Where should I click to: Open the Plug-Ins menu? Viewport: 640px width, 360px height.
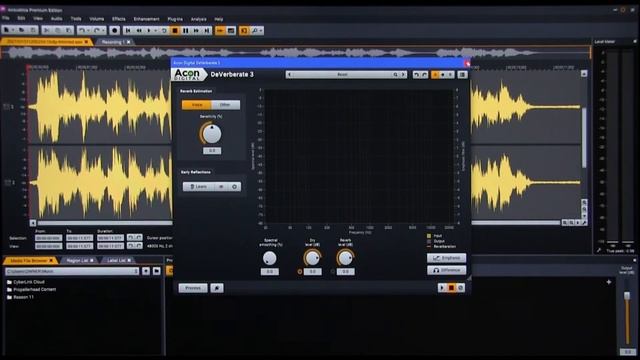click(x=175, y=19)
